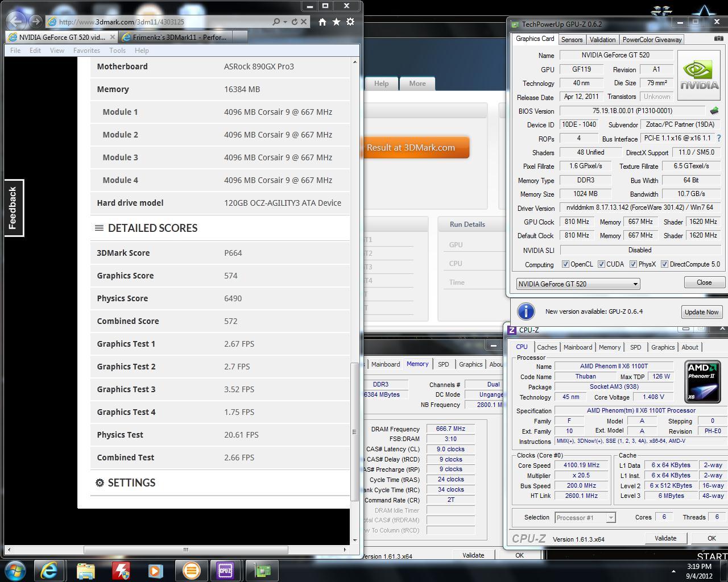Viewport: 728px width, 582px height.
Task: Open the View menu in browser
Action: pyautogui.click(x=57, y=51)
